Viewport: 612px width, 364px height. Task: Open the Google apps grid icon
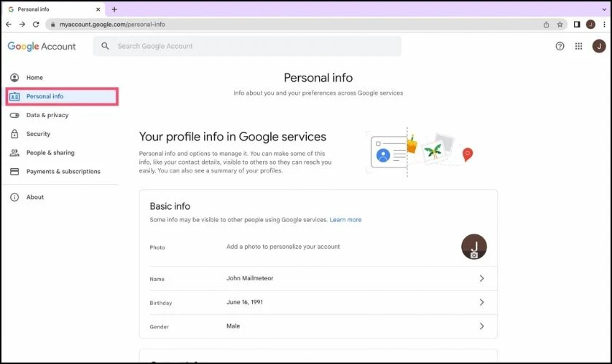pyautogui.click(x=578, y=46)
